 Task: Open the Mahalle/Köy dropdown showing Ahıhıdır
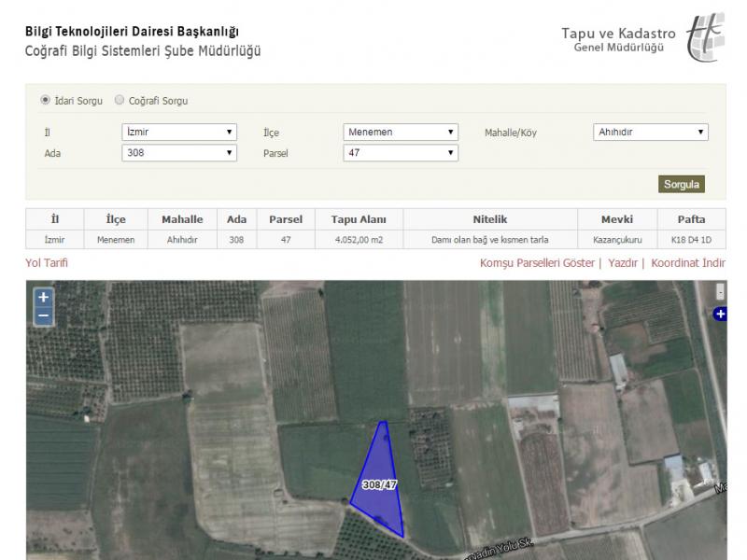[651, 133]
